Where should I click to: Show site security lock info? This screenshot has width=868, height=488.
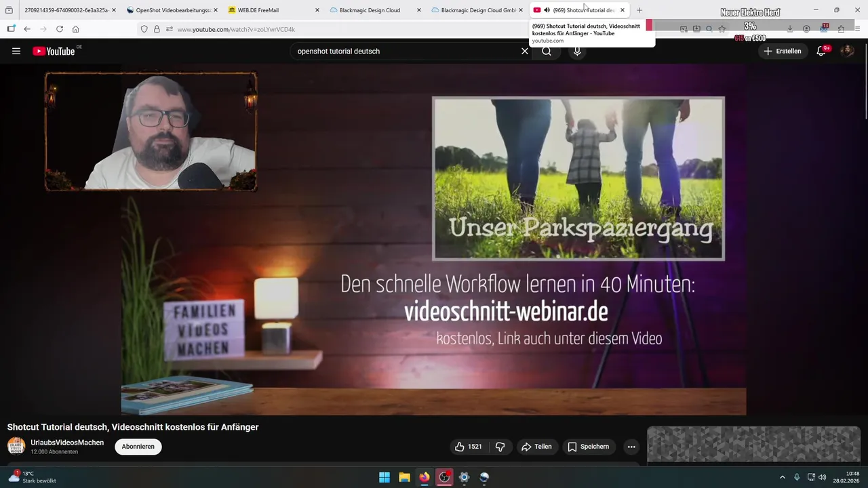coord(157,29)
